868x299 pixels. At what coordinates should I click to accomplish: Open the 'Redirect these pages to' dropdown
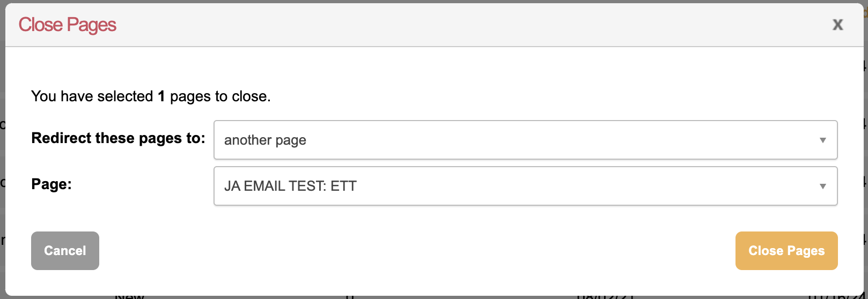[x=525, y=140]
